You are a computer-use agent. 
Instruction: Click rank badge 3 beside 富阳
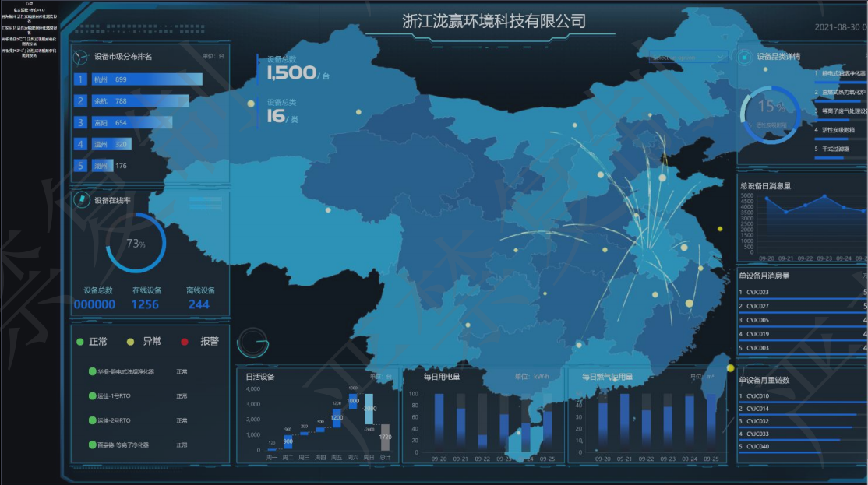click(x=80, y=122)
